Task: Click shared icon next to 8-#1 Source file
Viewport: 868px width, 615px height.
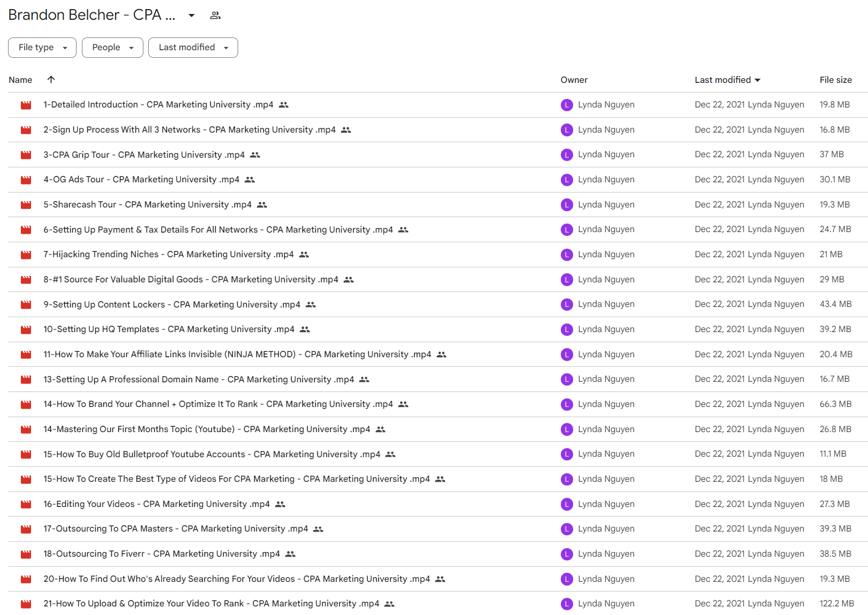Action: [349, 280]
